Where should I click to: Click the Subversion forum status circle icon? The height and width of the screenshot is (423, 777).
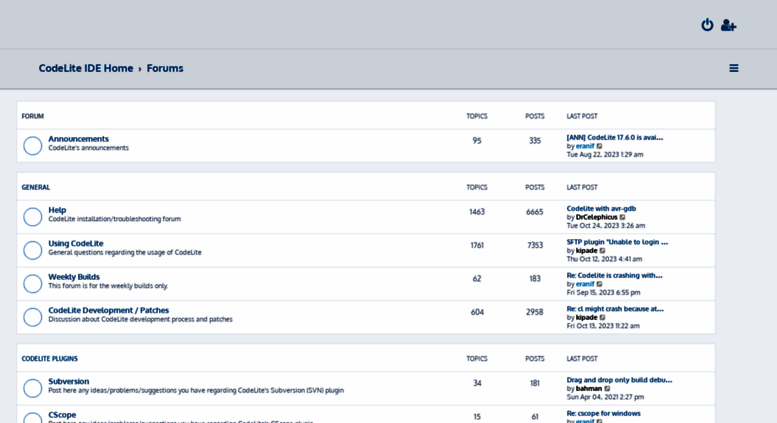pos(33,388)
